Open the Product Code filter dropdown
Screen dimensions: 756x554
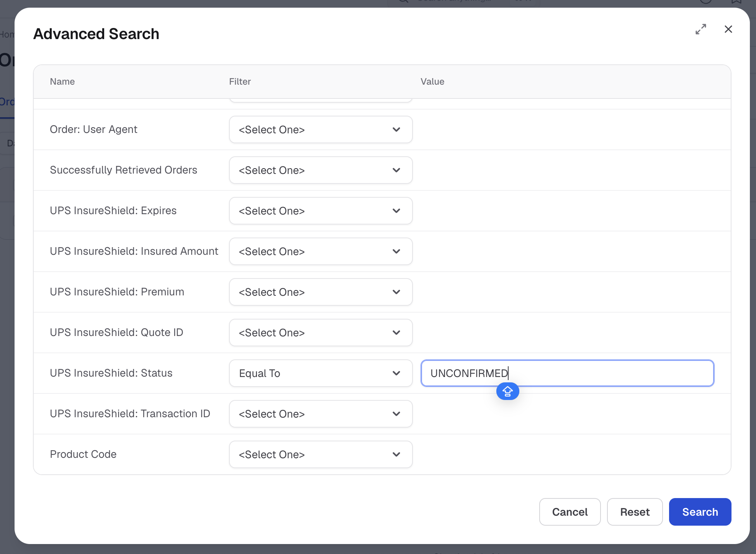point(321,454)
